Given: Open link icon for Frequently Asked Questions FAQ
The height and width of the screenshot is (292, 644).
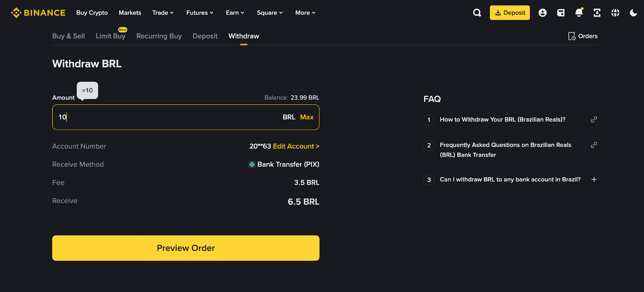Looking at the screenshot, I should pyautogui.click(x=594, y=145).
